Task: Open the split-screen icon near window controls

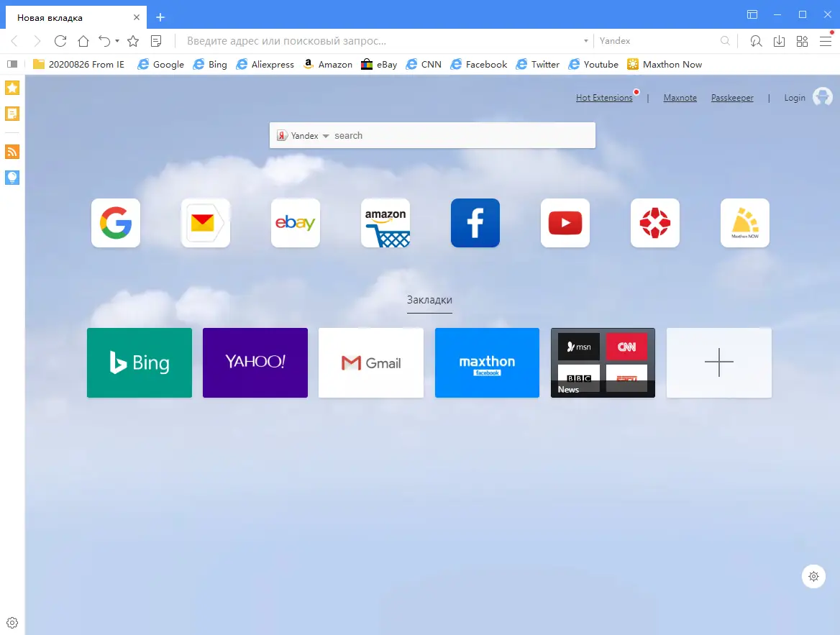Action: coord(752,14)
